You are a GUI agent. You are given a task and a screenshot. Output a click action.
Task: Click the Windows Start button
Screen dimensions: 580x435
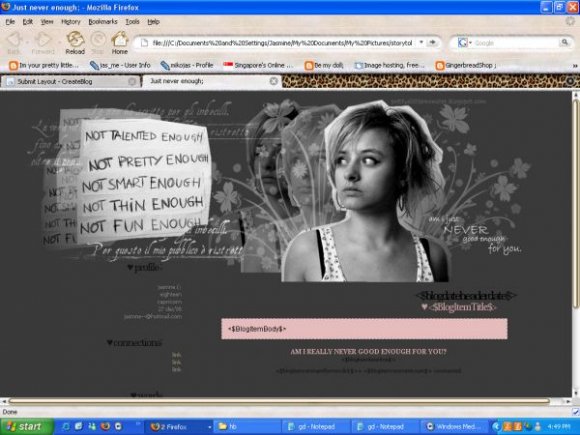coord(27,426)
